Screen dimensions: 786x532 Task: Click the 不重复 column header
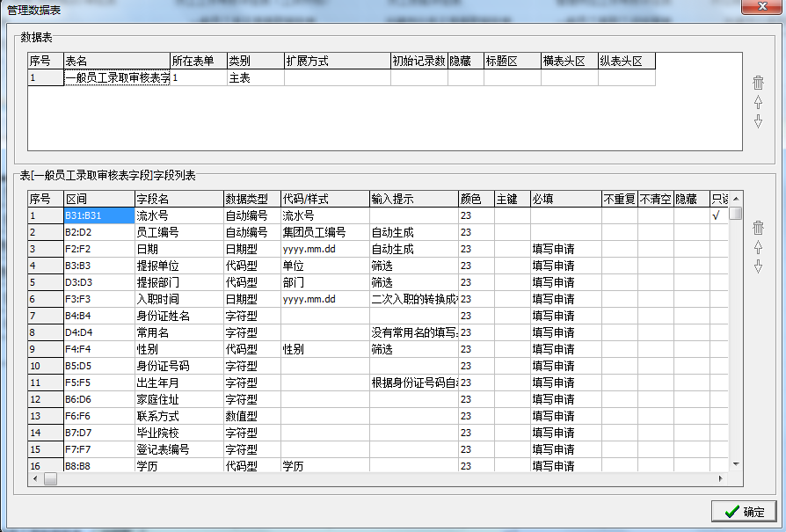[620, 199]
